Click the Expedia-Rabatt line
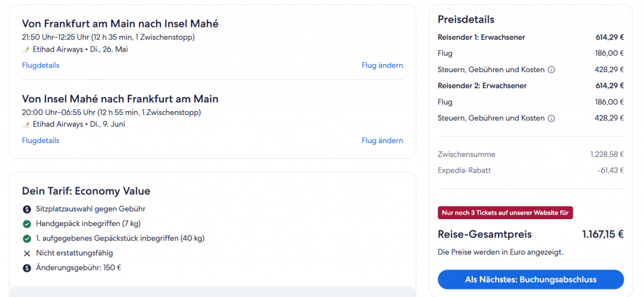 [464, 170]
